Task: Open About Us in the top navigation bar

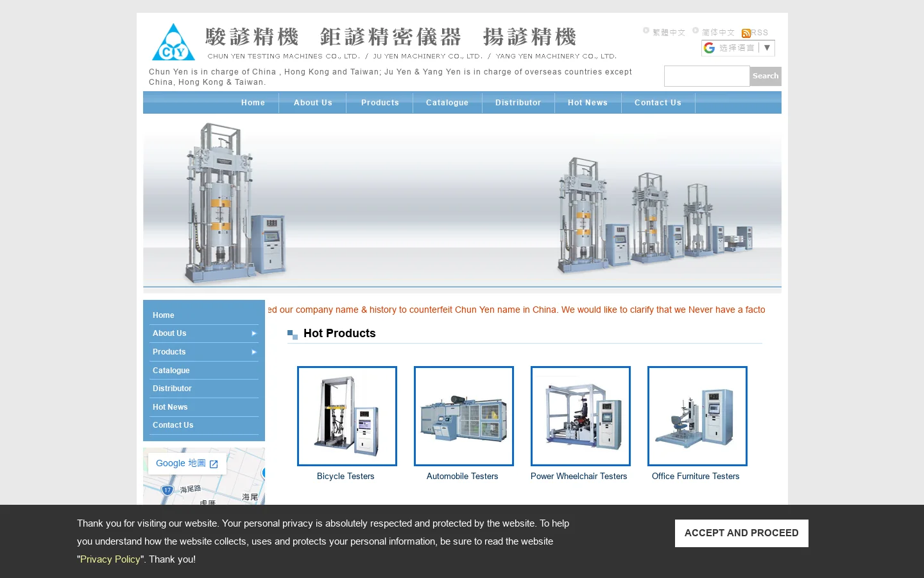Action: coord(313,103)
